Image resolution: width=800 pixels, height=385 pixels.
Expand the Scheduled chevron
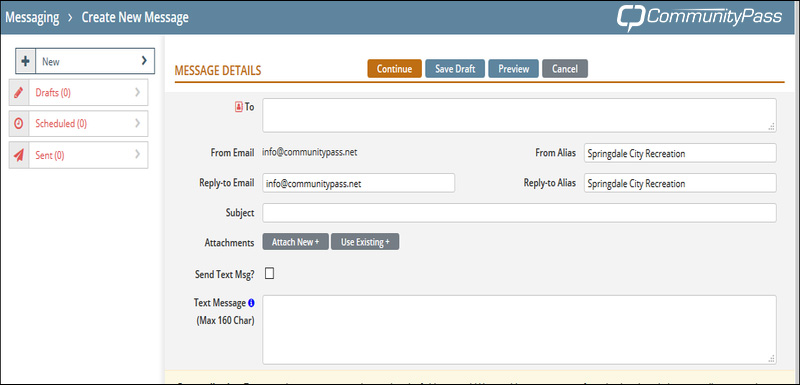(138, 123)
